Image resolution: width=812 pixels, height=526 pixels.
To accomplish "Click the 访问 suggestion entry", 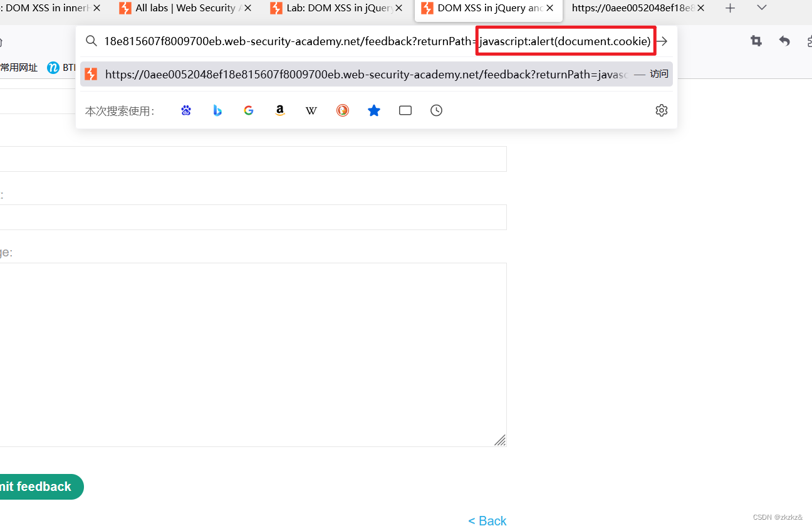I will point(659,73).
